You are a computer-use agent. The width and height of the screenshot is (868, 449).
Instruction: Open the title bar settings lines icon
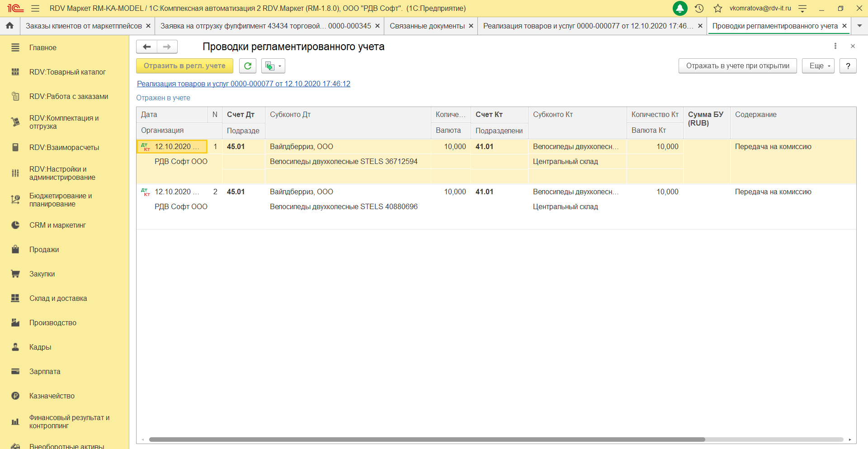click(x=802, y=8)
